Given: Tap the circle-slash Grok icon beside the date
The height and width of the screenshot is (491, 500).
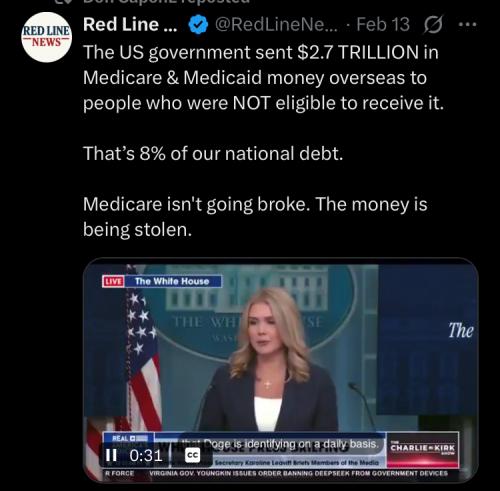Looking at the screenshot, I should 433,25.
